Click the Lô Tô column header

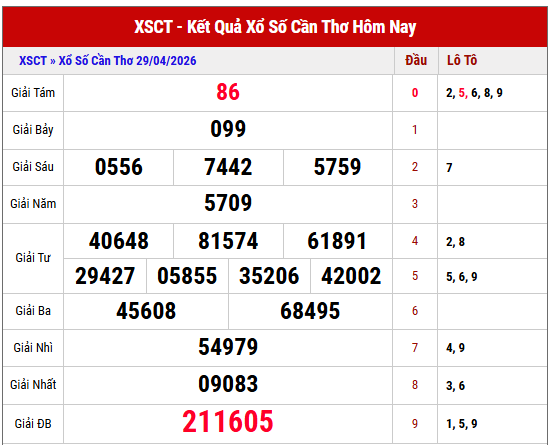(x=462, y=60)
